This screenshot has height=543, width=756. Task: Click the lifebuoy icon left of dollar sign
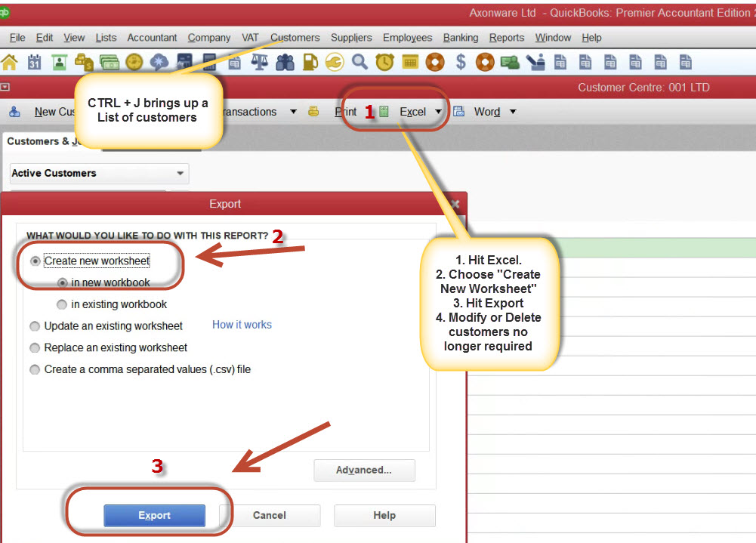coord(435,62)
